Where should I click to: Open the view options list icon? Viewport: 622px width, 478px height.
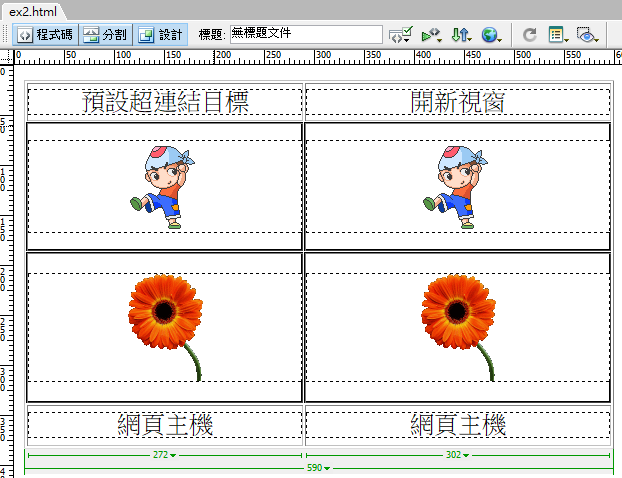coord(559,35)
